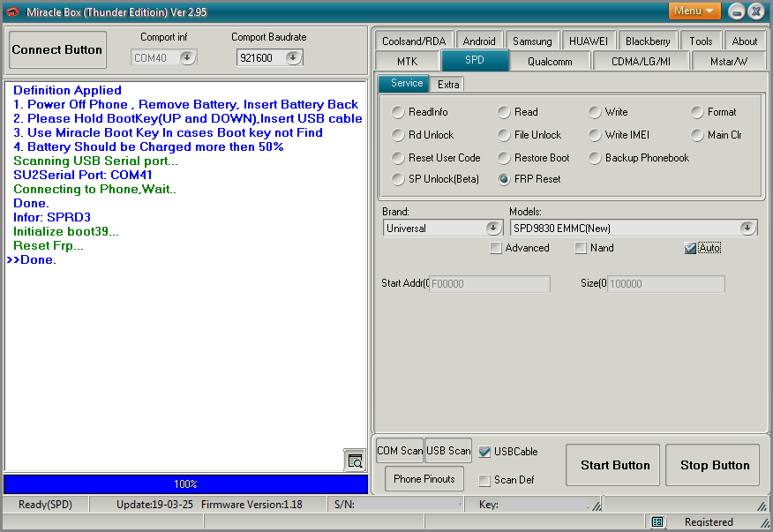Click the Registered status text

(x=709, y=521)
